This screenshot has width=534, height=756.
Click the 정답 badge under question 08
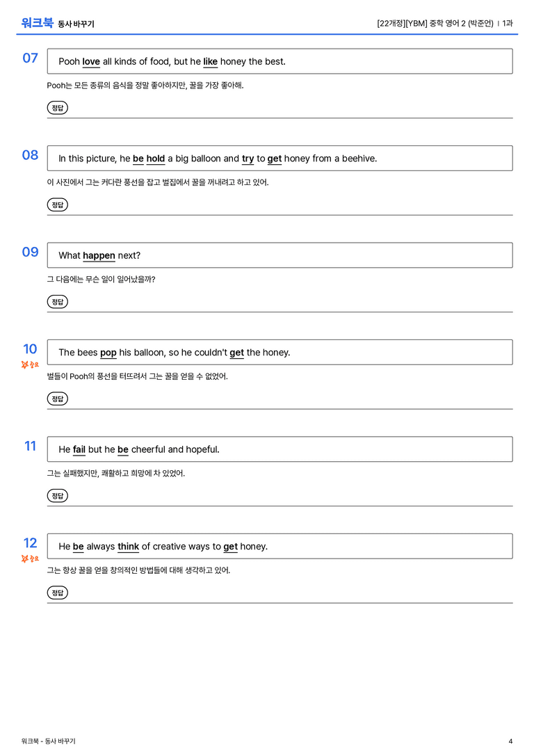tap(57, 205)
